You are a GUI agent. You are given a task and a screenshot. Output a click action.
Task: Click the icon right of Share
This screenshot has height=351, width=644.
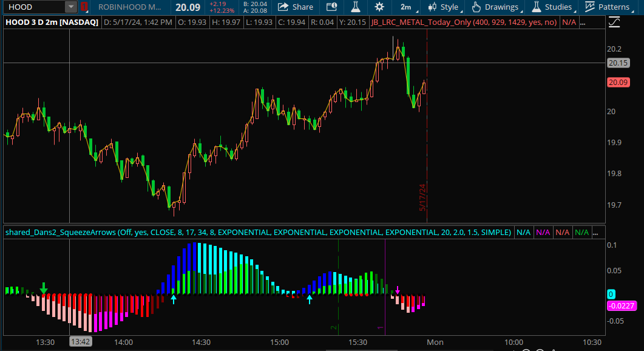coord(331,7)
